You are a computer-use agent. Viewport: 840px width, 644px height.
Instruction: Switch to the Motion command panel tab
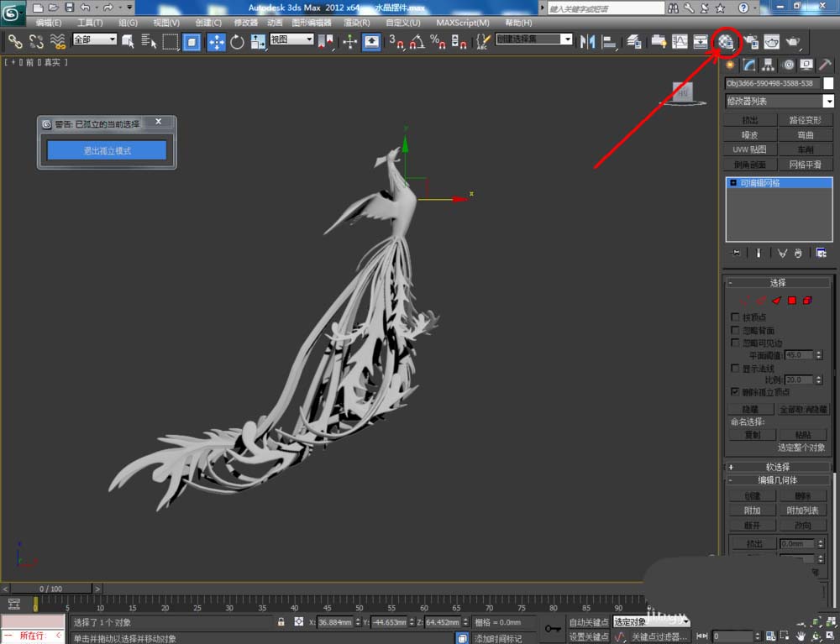(x=788, y=65)
